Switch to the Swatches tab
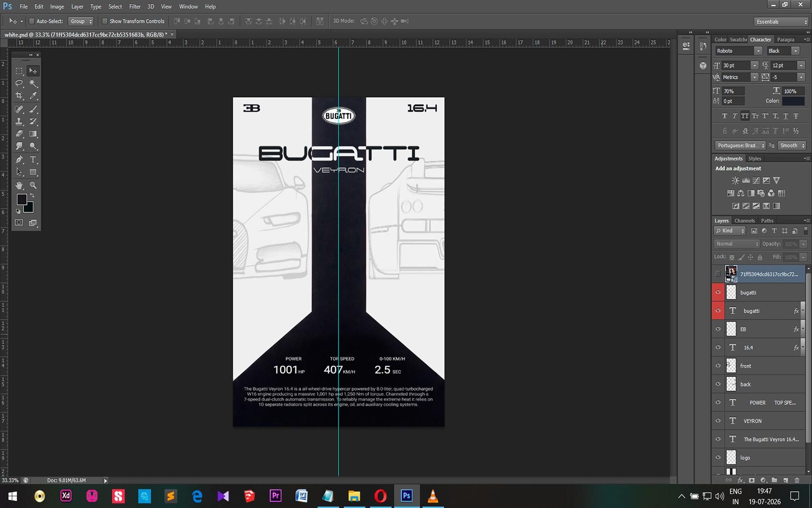The height and width of the screenshot is (508, 812). tap(738, 40)
